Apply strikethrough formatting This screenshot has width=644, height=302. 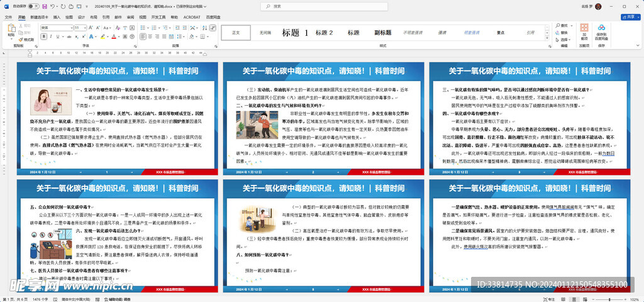69,36
